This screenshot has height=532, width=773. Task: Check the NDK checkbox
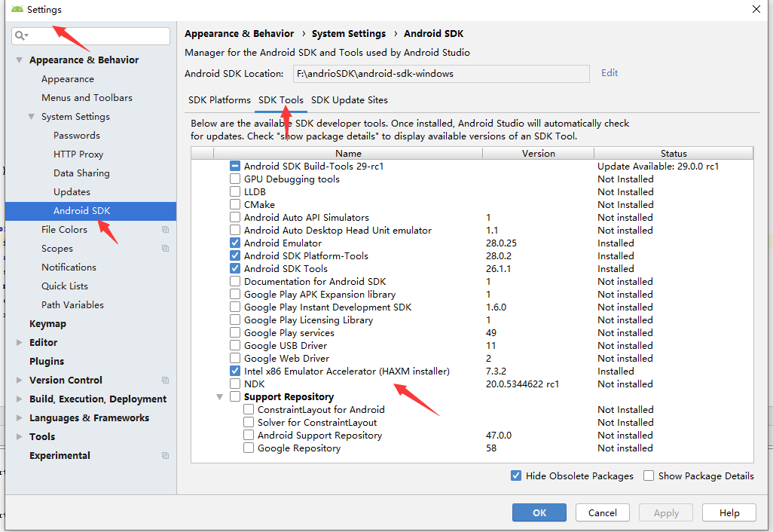235,384
